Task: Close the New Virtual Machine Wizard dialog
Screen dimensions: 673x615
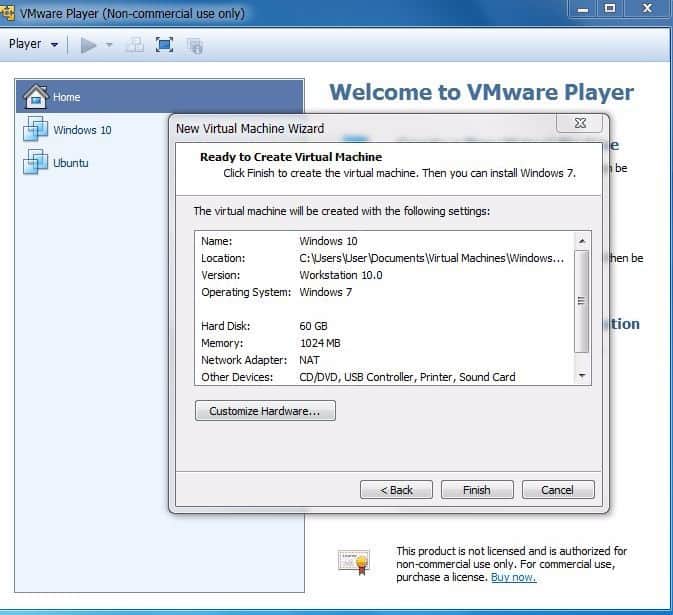Action: click(580, 123)
